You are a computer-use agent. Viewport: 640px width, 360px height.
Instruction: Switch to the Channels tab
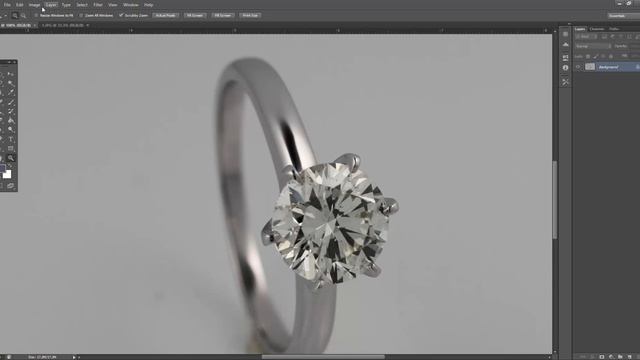tap(597, 29)
